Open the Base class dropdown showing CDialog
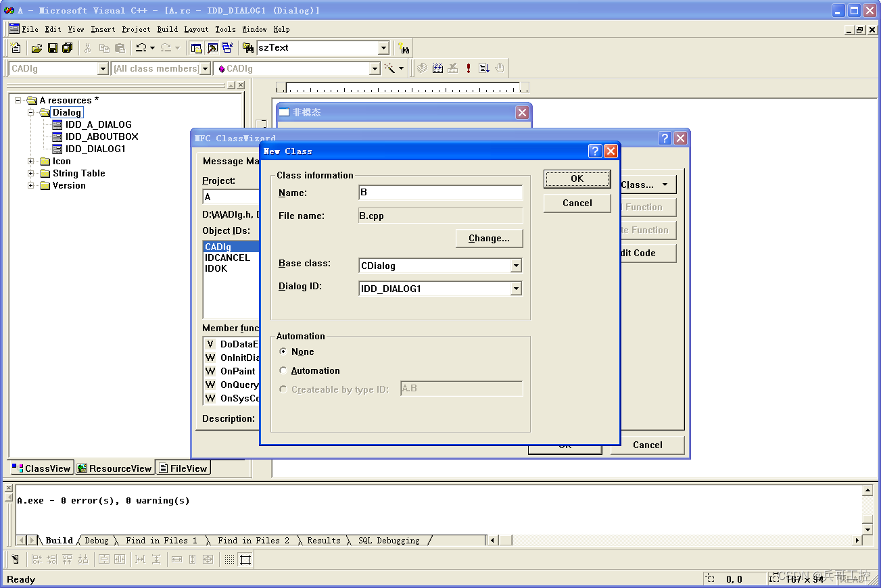Image resolution: width=881 pixels, height=588 pixels. [517, 266]
